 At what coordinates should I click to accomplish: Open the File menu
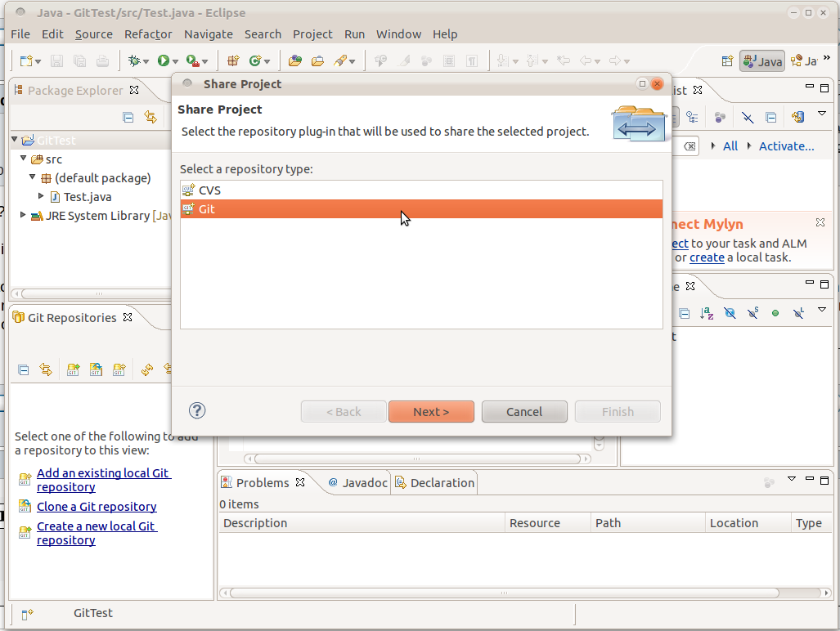click(x=20, y=34)
